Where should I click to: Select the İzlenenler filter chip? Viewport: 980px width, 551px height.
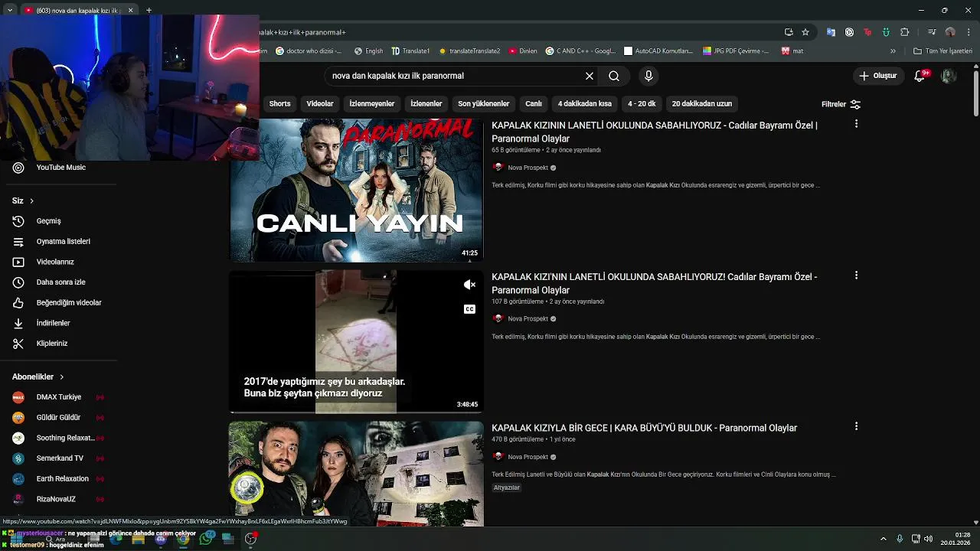click(426, 103)
